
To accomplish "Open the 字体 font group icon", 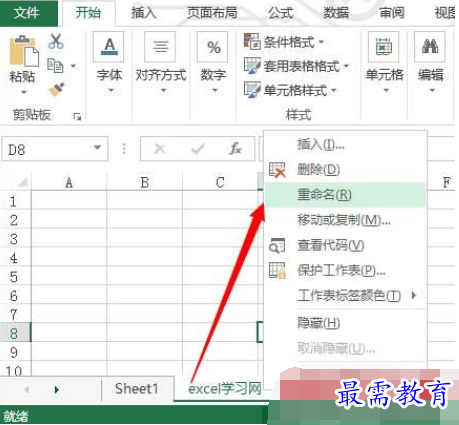I will pyautogui.click(x=109, y=47).
